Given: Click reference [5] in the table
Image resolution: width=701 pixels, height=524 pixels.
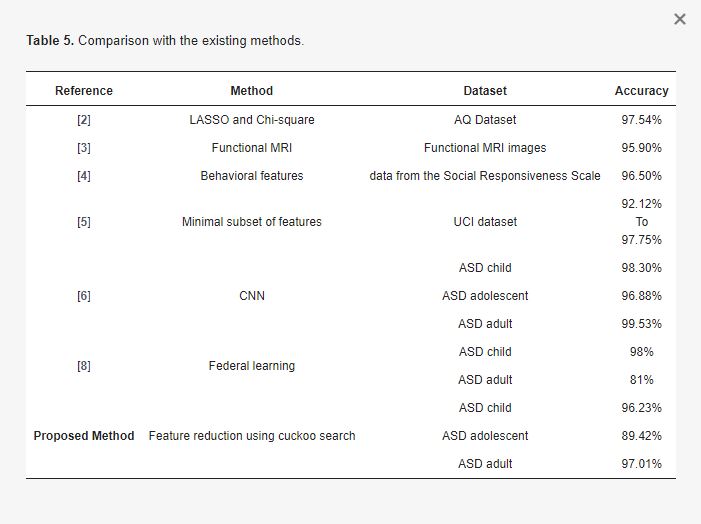Looking at the screenshot, I should pos(84,222).
